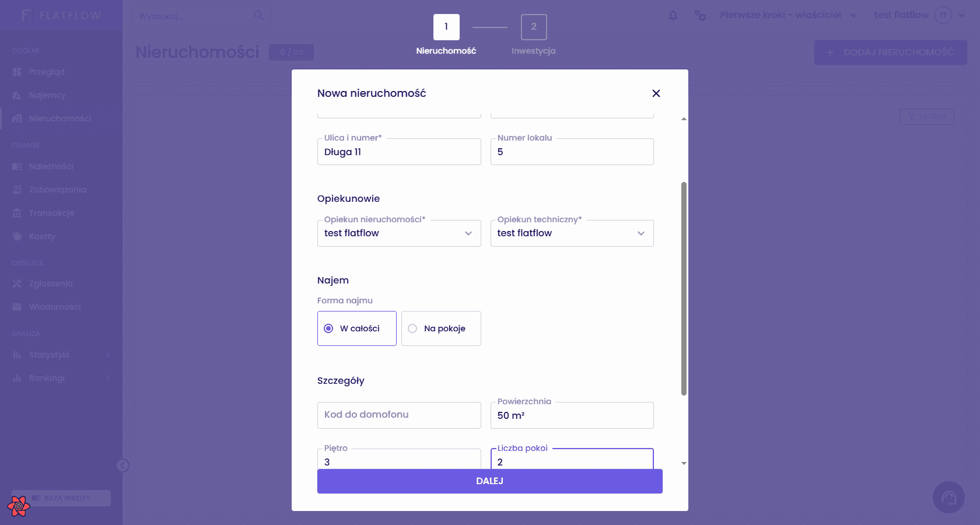Open the React Query devtools flower icon
980x525 pixels.
coord(19,506)
